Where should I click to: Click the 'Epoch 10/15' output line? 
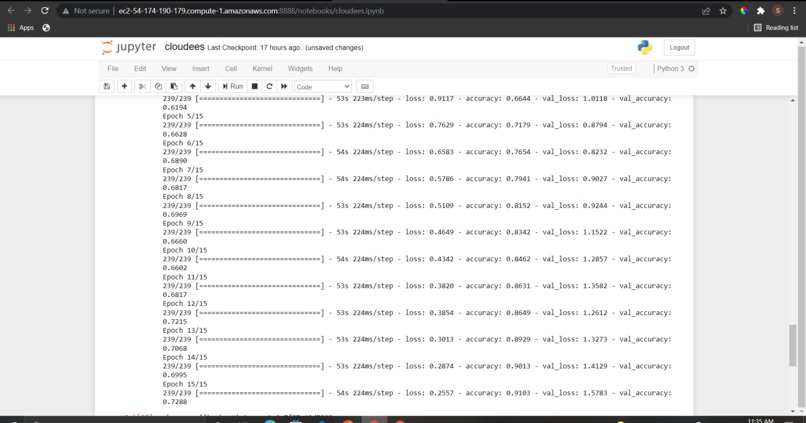coord(185,250)
